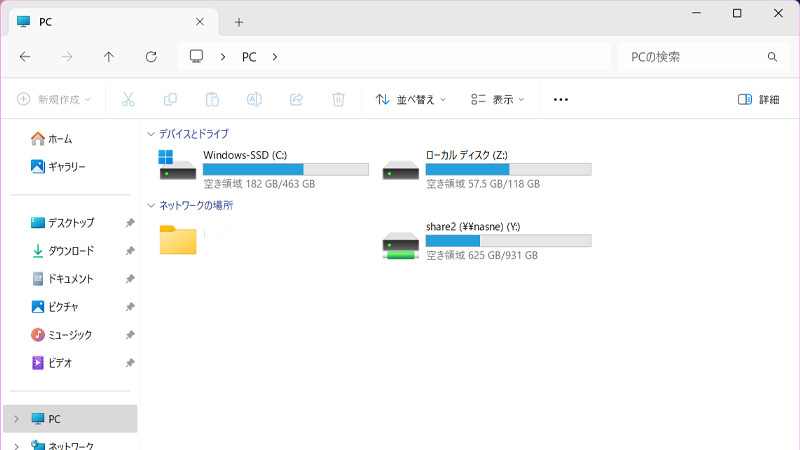Screen dimensions: 800x450
Task: Expand the PC tree node
Action: click(x=16, y=418)
